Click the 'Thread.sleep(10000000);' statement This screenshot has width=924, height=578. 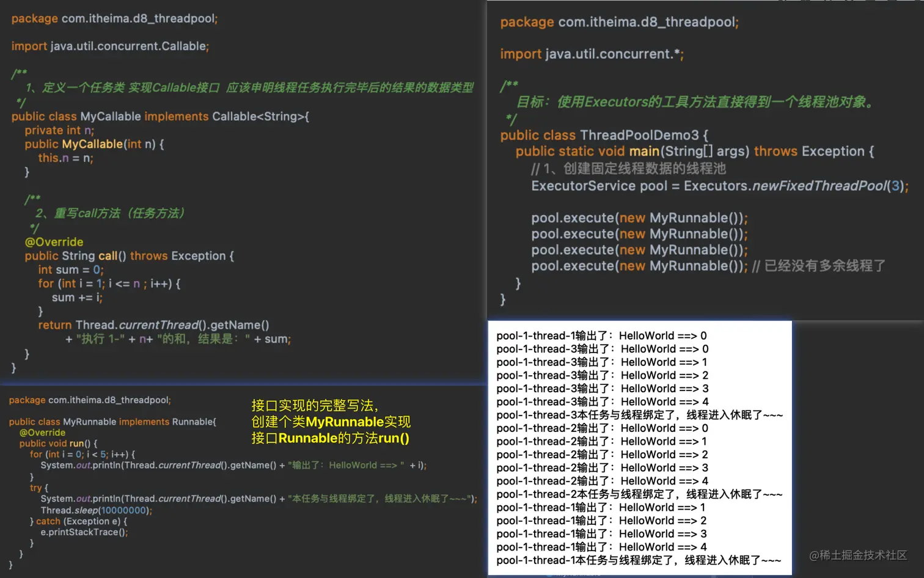tap(97, 510)
